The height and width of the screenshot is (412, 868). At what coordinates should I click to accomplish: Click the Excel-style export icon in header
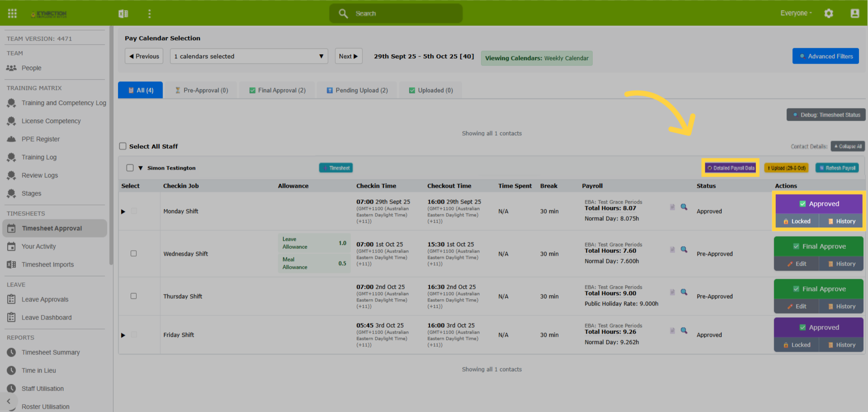click(x=123, y=14)
